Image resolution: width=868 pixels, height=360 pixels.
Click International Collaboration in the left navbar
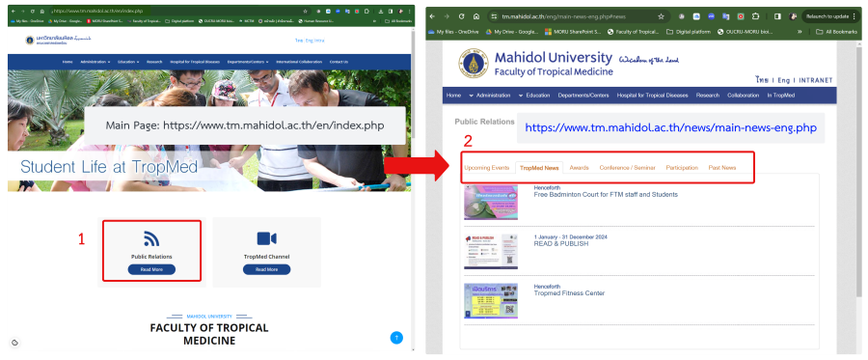click(299, 62)
